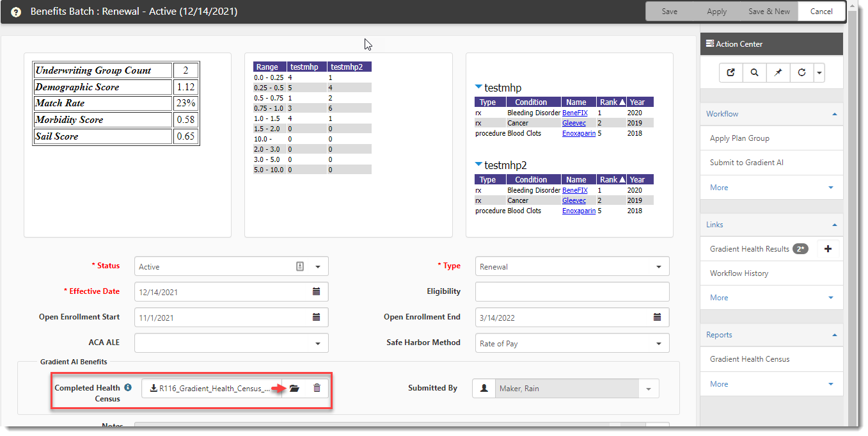Open Open Enrollment End calendar picker
This screenshot has height=436, width=868.
[x=657, y=318]
